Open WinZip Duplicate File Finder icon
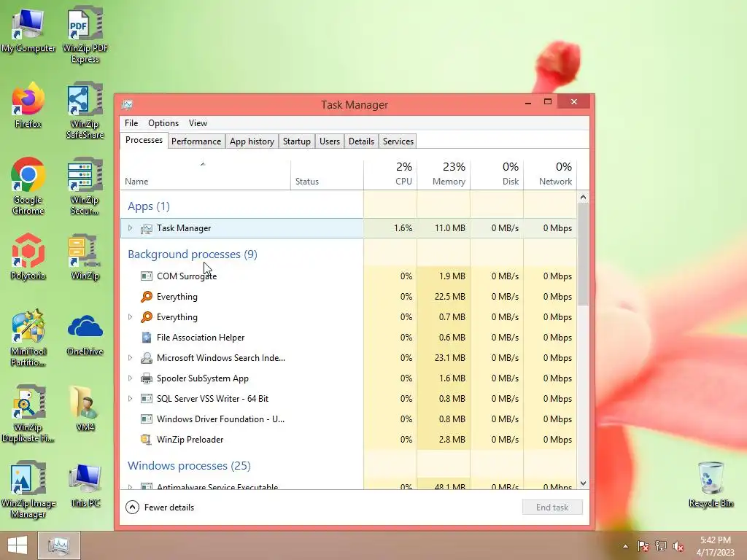 (x=28, y=413)
